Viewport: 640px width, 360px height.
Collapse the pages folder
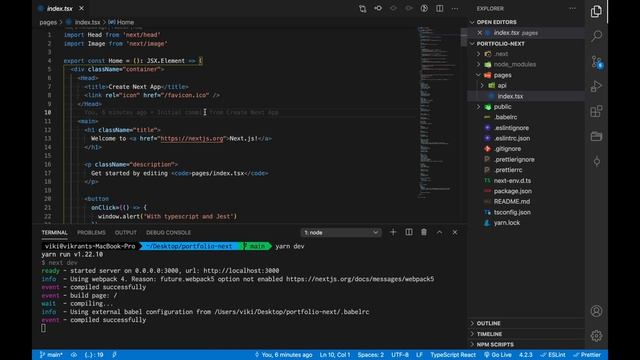(479, 75)
